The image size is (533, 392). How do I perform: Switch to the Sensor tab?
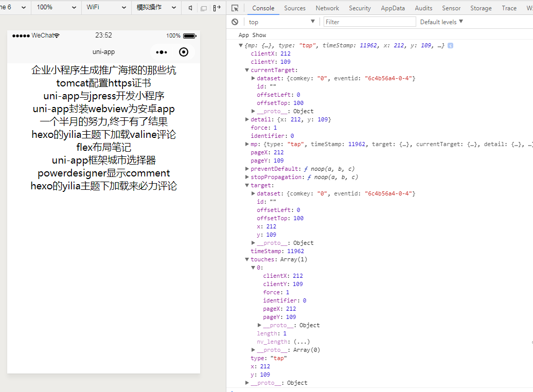451,8
